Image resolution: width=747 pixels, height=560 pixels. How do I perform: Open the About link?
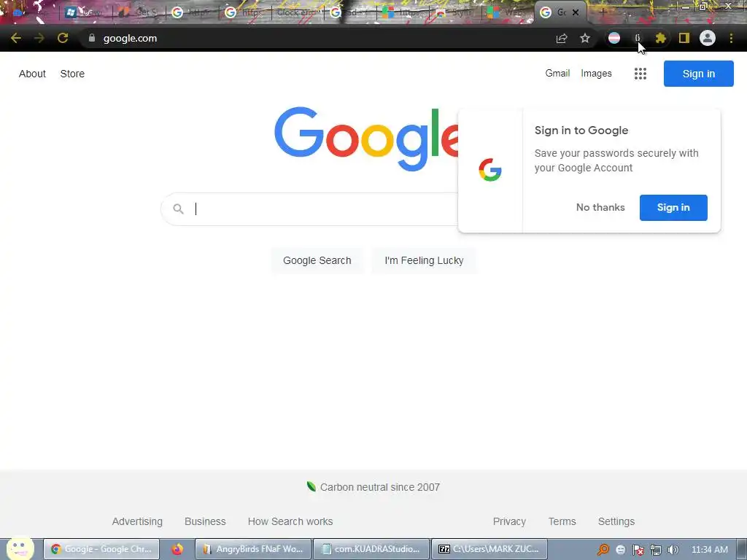pos(32,74)
